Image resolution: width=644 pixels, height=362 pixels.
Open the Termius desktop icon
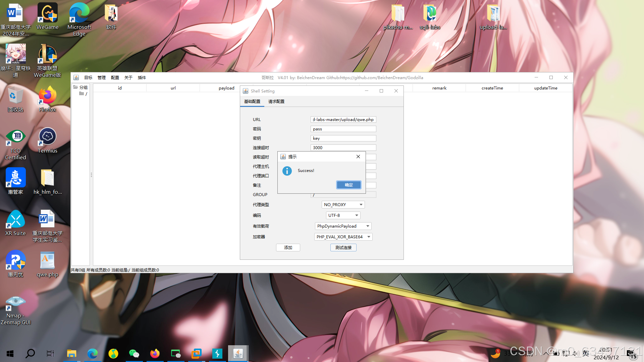[47, 141]
